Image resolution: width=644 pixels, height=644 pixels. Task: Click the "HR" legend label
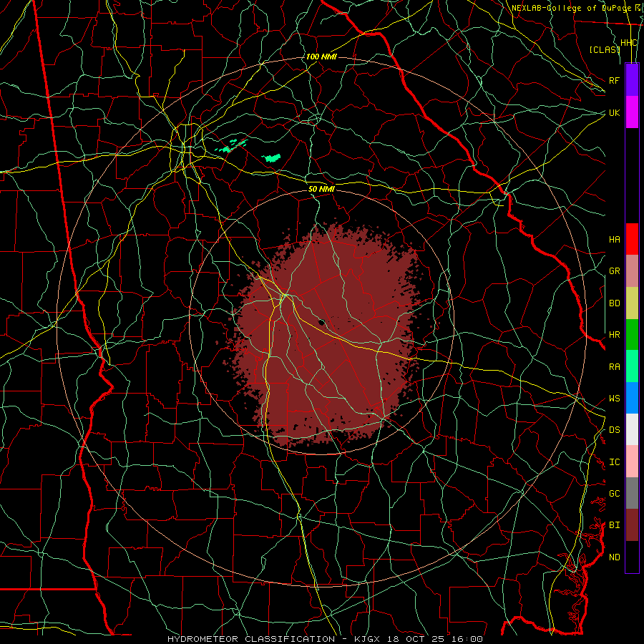614,335
